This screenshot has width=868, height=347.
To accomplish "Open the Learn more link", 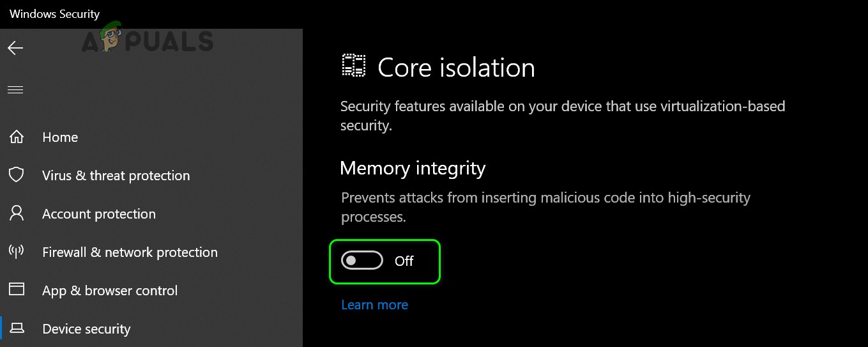I will tap(374, 305).
